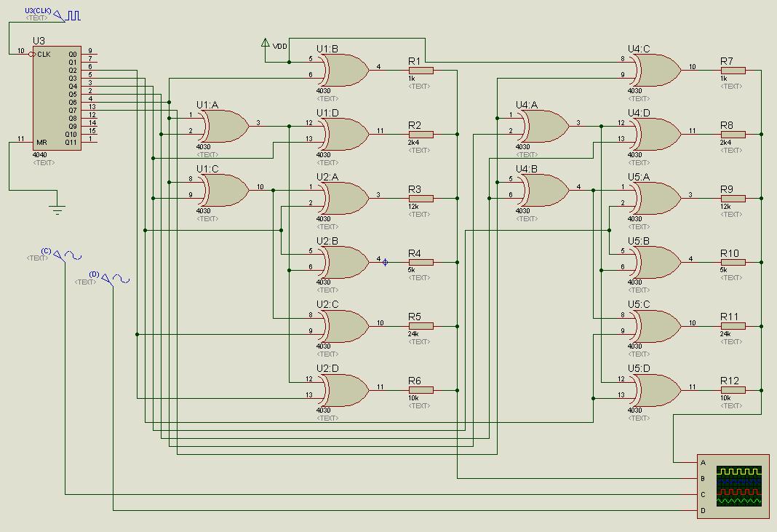The height and width of the screenshot is (532, 777).
Task: Select XOR gate U4:A
Action: point(544,127)
